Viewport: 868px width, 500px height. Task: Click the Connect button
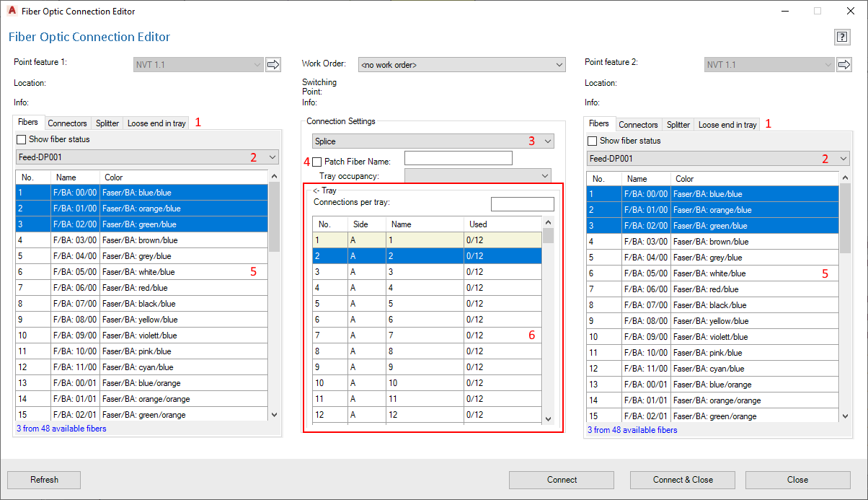[x=562, y=480]
